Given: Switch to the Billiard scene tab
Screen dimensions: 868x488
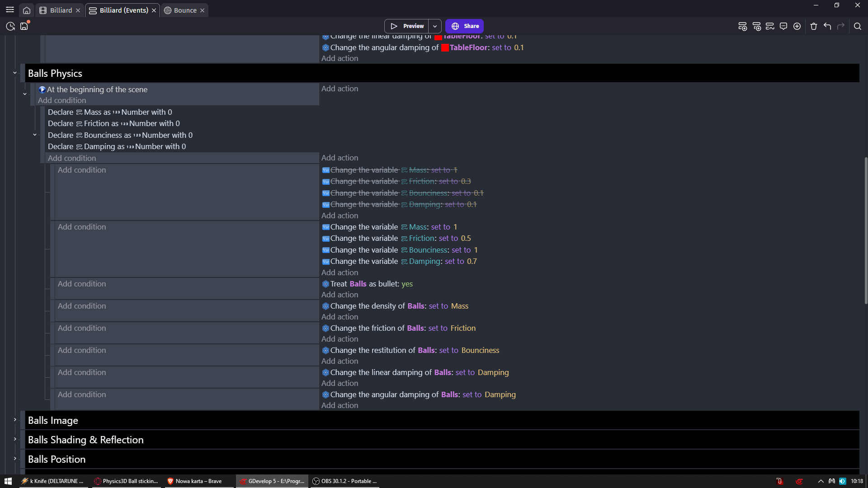Looking at the screenshot, I should (x=56, y=10).
